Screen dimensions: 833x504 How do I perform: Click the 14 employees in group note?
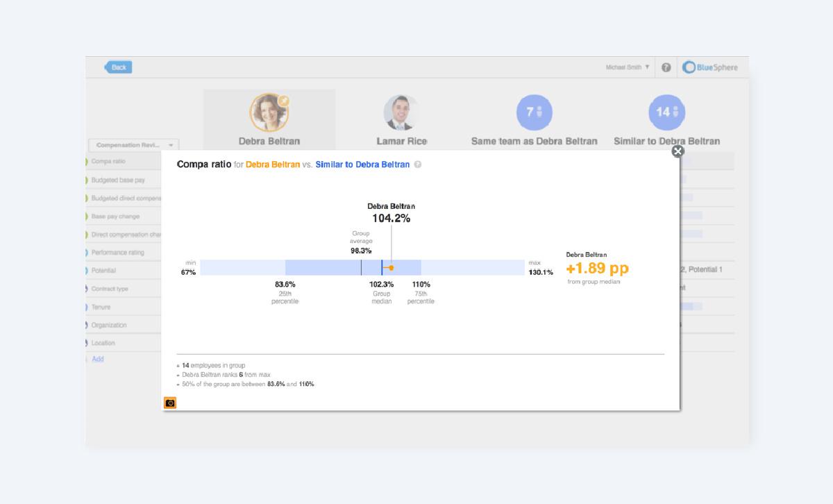coord(213,365)
